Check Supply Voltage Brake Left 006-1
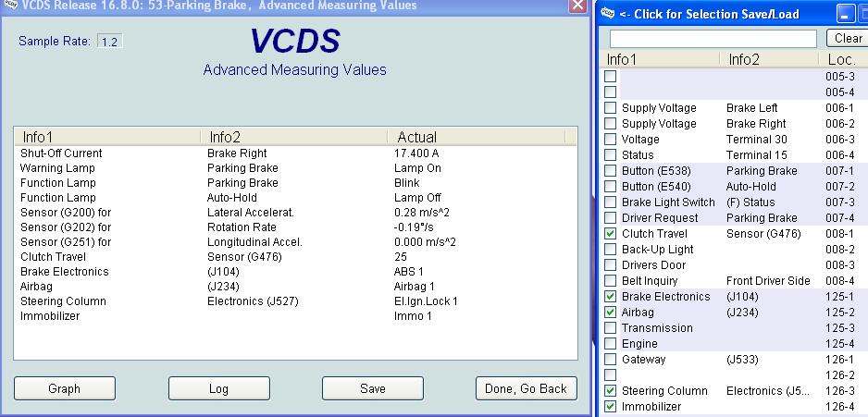 [610, 108]
